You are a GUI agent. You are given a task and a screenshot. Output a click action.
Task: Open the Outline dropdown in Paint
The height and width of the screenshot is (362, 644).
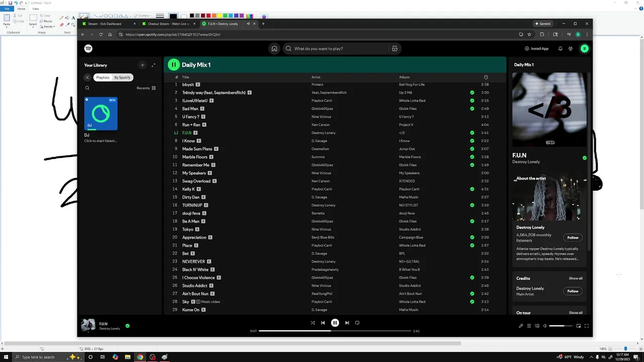(x=144, y=16)
